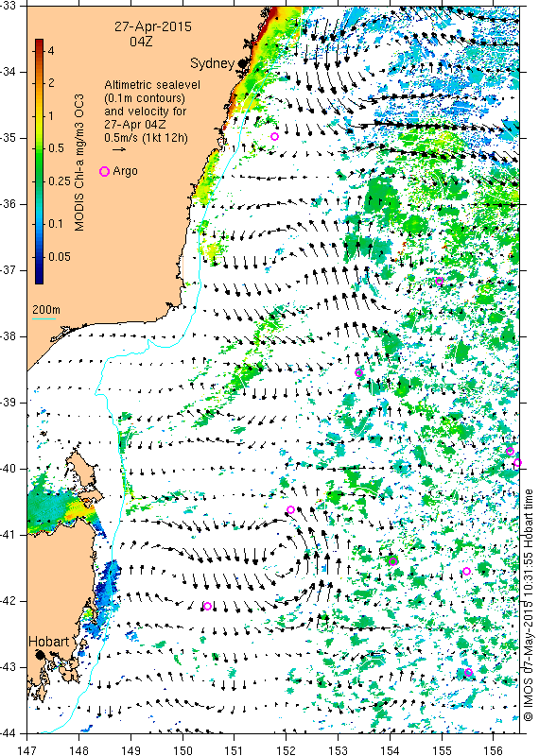
Task: Click the colorbar tick label '0.1'
Action: 56,224
